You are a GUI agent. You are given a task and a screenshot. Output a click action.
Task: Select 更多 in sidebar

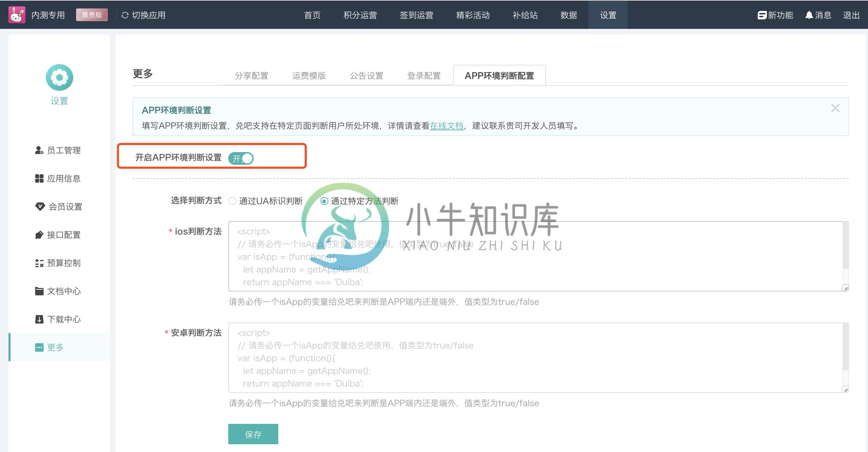[x=59, y=347]
